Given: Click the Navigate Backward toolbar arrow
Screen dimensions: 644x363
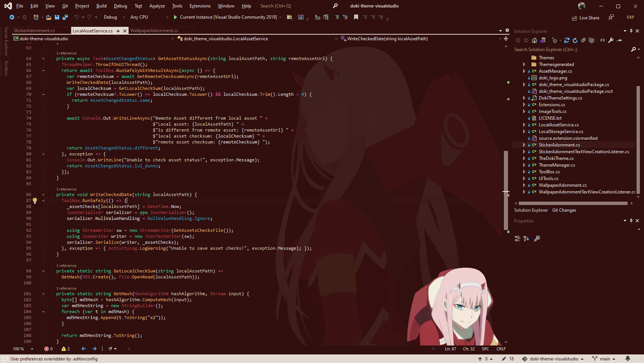Looking at the screenshot, I should [x=12, y=17].
